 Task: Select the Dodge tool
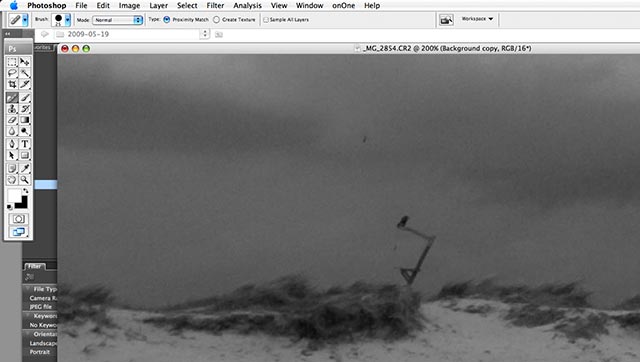click(x=25, y=131)
